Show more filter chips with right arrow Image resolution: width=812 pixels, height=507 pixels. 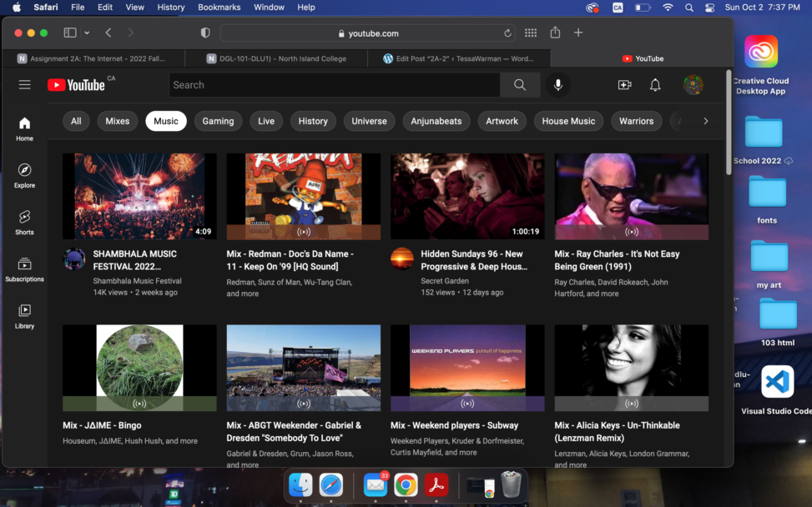[705, 121]
